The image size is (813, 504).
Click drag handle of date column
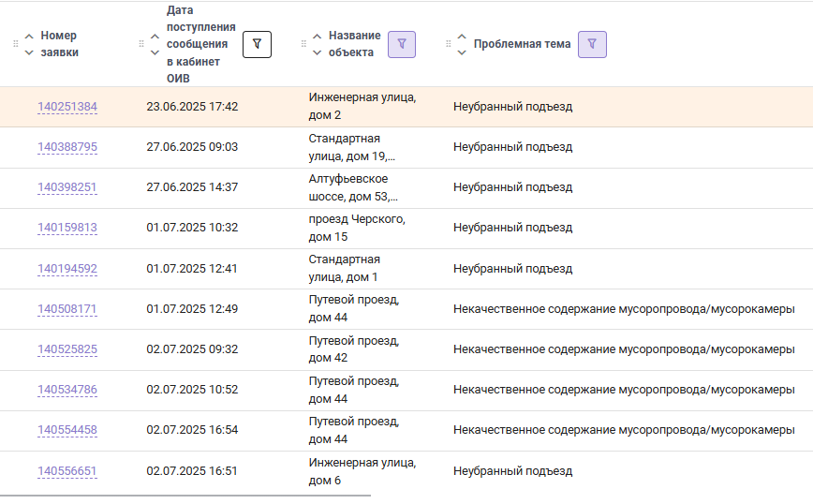141,44
